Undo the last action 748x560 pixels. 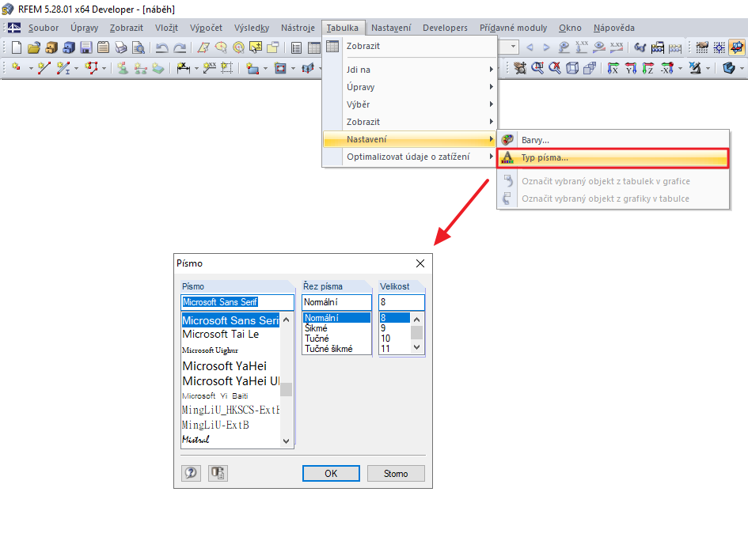(162, 47)
